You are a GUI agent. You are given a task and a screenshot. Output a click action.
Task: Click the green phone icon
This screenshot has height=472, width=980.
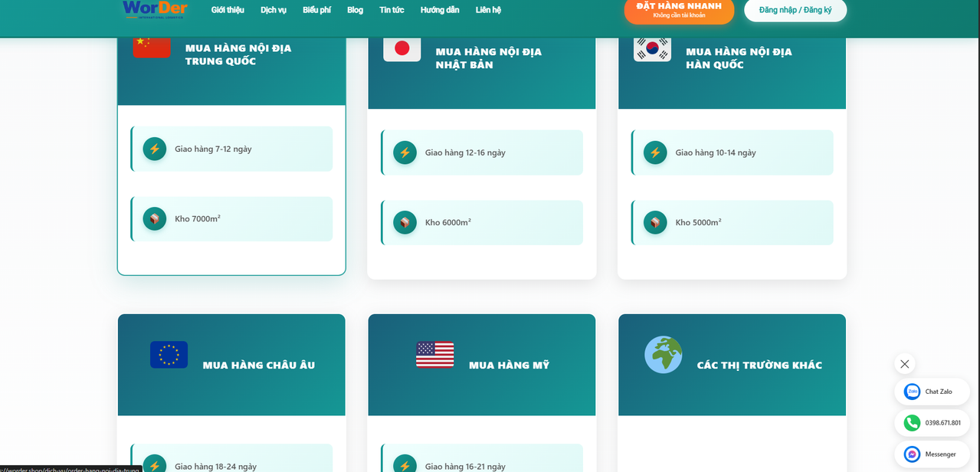pyautogui.click(x=912, y=423)
